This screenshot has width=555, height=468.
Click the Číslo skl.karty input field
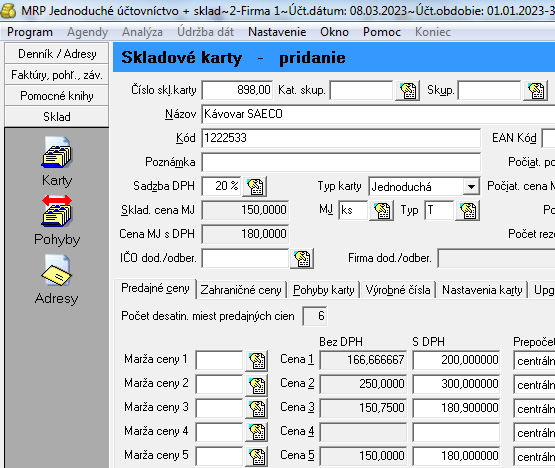click(237, 90)
